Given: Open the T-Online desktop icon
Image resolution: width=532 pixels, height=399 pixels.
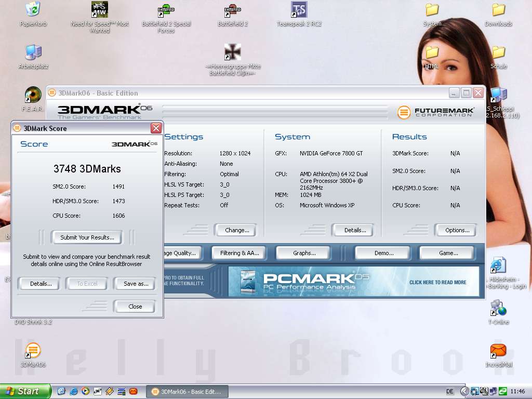Looking at the screenshot, I should [x=498, y=312].
